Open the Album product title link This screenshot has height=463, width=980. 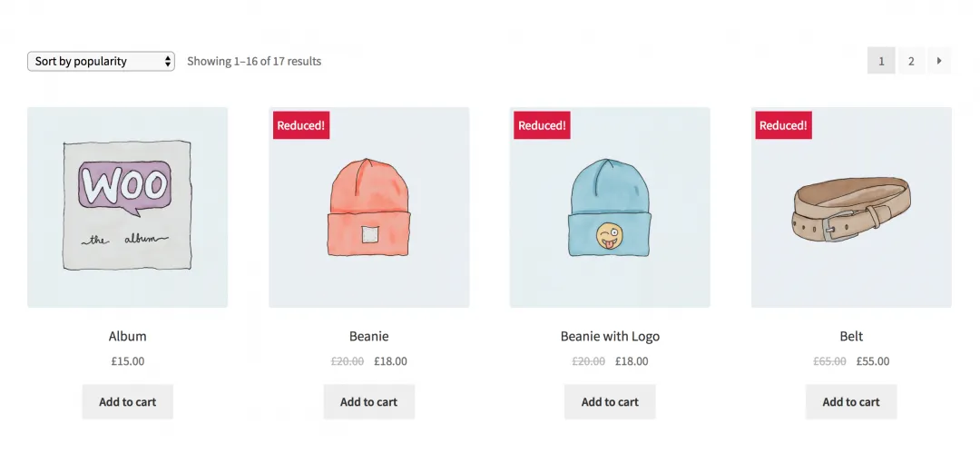point(128,336)
